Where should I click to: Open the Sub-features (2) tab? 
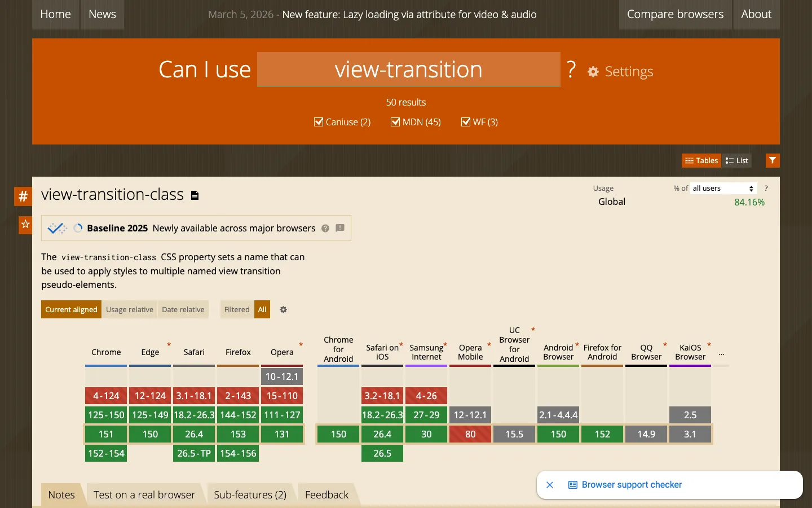(x=250, y=495)
